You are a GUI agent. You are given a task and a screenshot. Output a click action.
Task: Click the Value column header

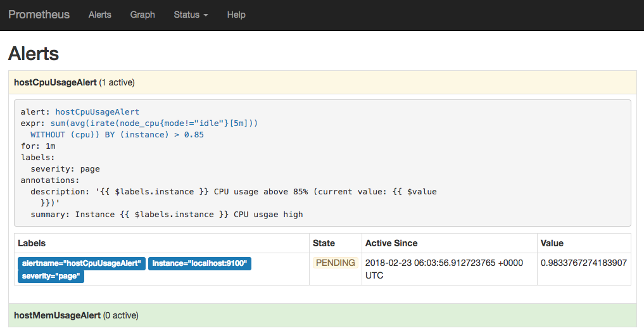pos(552,243)
